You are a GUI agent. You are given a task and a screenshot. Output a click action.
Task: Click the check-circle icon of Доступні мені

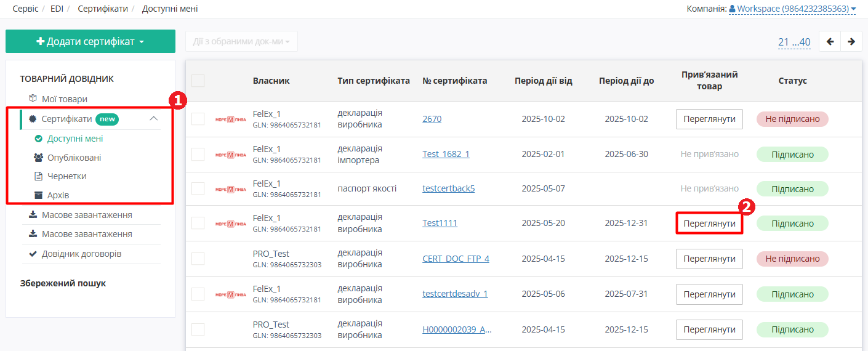[39, 139]
